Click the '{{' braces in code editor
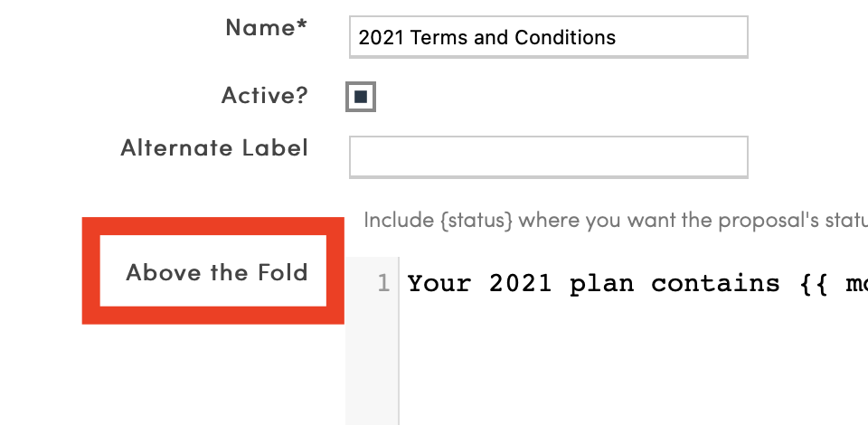 816,284
